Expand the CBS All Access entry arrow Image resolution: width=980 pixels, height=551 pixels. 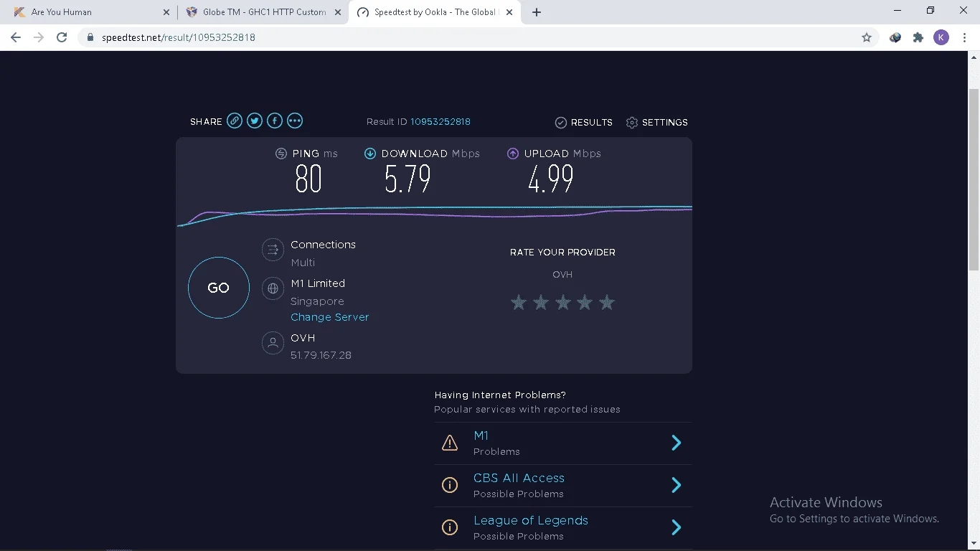[x=676, y=485]
